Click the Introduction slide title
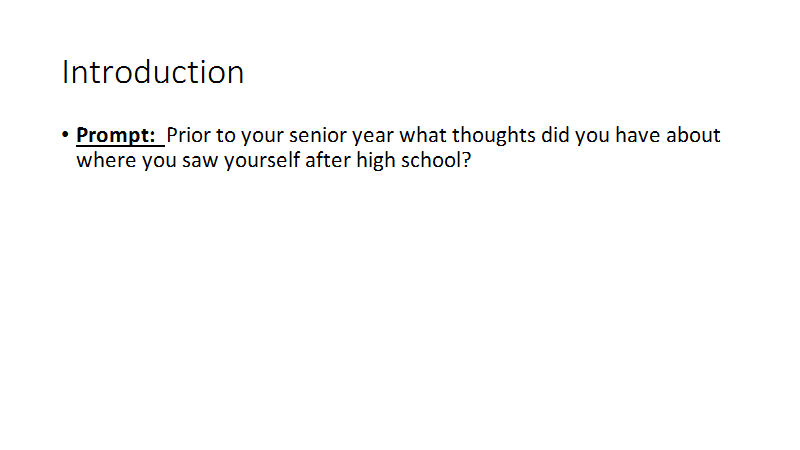The height and width of the screenshot is (450, 800). point(153,72)
